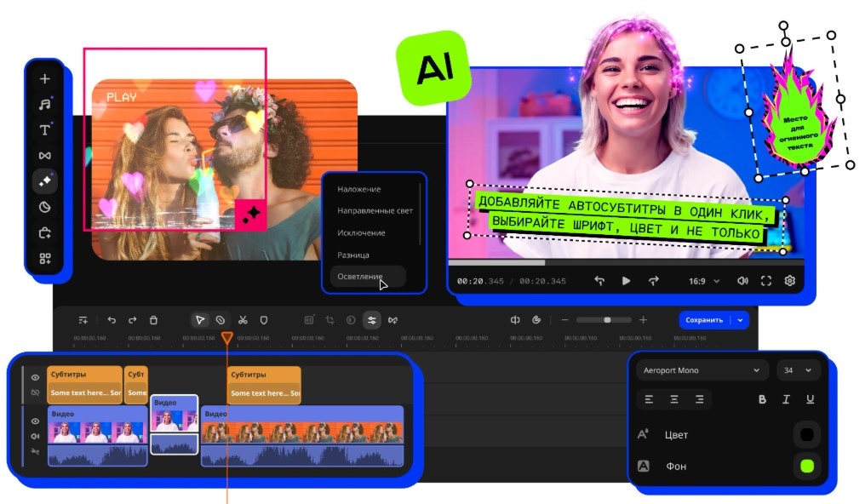This screenshot has height=504, width=865.
Task: Select the Text tool in sidebar
Action: (x=44, y=130)
